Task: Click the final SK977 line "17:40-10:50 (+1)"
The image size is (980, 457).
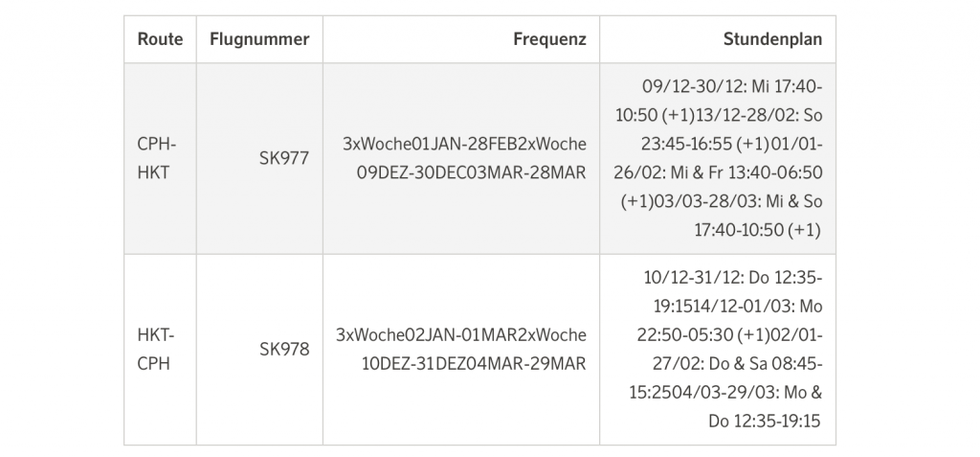Action: pos(758,231)
